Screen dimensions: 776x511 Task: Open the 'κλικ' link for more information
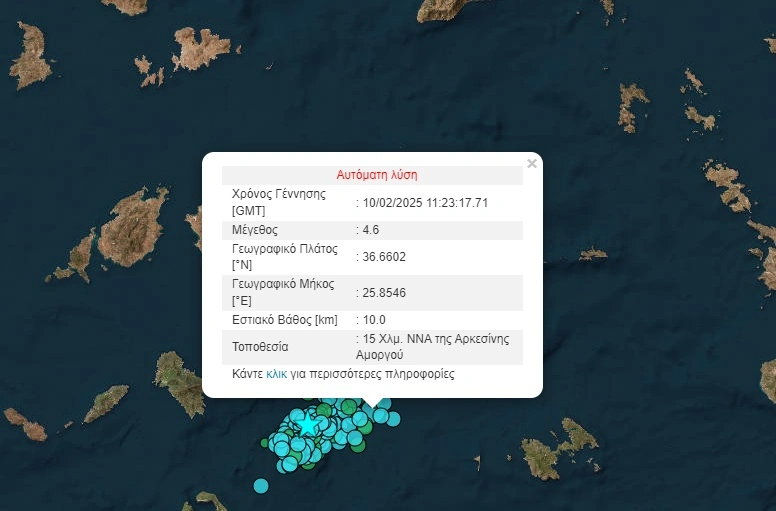pos(276,374)
